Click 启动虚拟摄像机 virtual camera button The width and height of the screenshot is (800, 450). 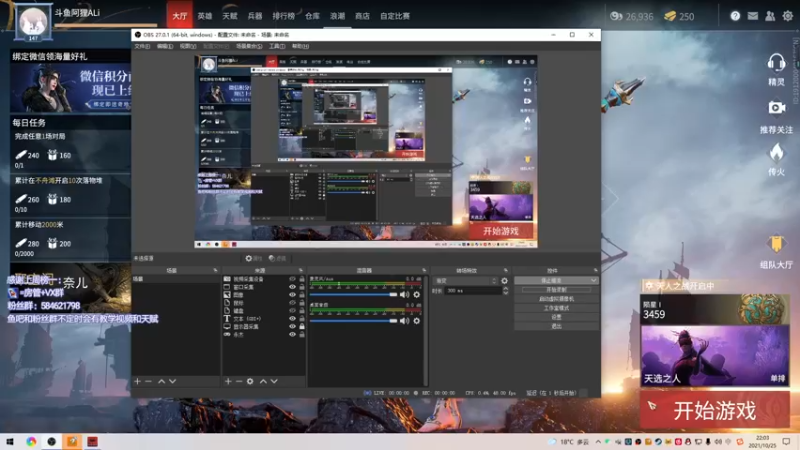coord(556,299)
